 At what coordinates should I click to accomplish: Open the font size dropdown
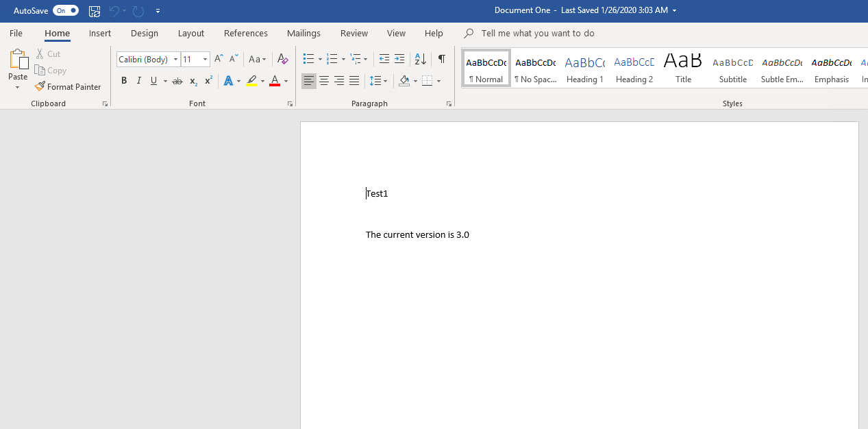[205, 60]
